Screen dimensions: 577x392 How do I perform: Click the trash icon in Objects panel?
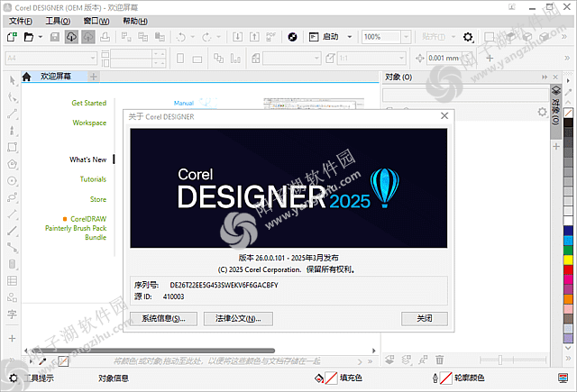coord(439,360)
